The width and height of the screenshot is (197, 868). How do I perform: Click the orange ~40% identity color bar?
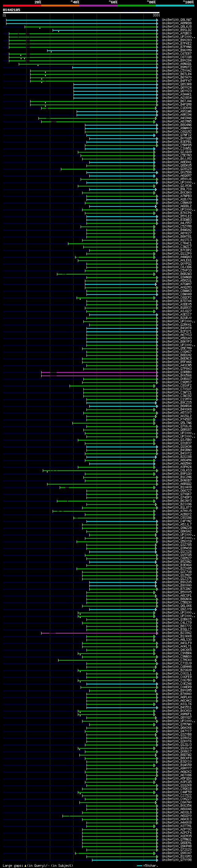pyautogui.click(x=60, y=6)
